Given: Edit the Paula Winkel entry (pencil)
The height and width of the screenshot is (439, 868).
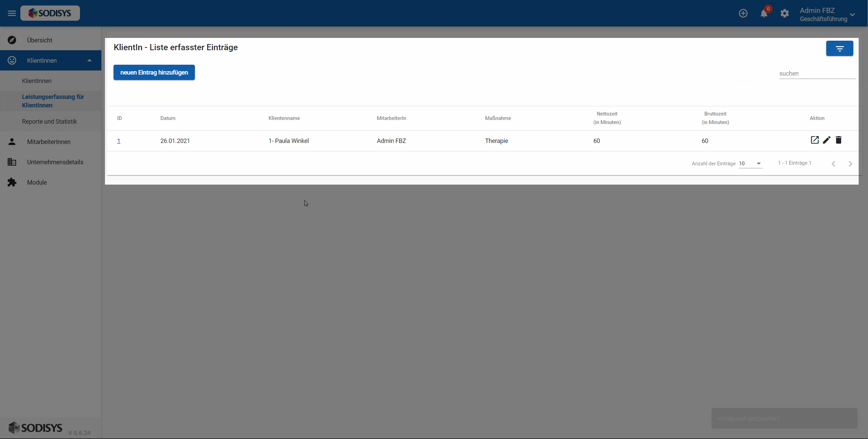Looking at the screenshot, I should coord(827,140).
